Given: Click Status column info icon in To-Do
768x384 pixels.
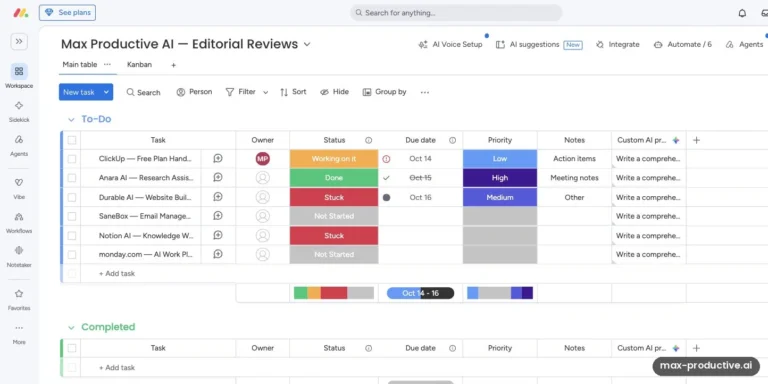Looking at the screenshot, I should tap(368, 140).
